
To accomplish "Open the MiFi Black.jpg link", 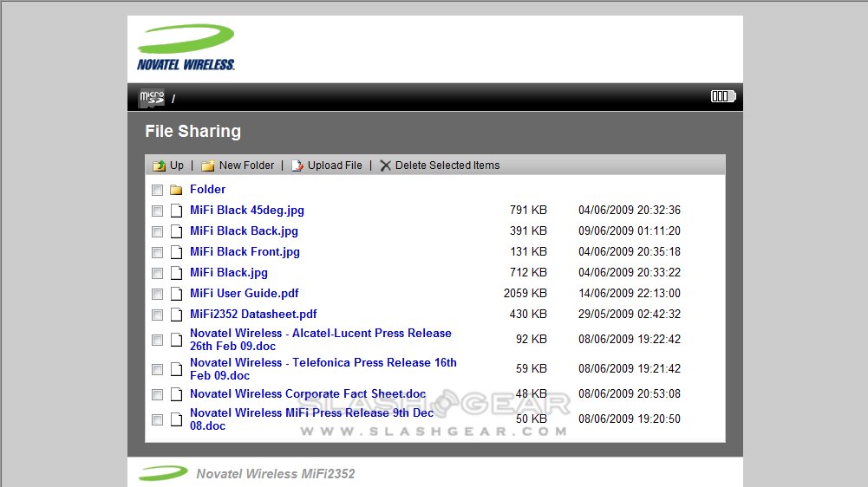I will point(229,272).
